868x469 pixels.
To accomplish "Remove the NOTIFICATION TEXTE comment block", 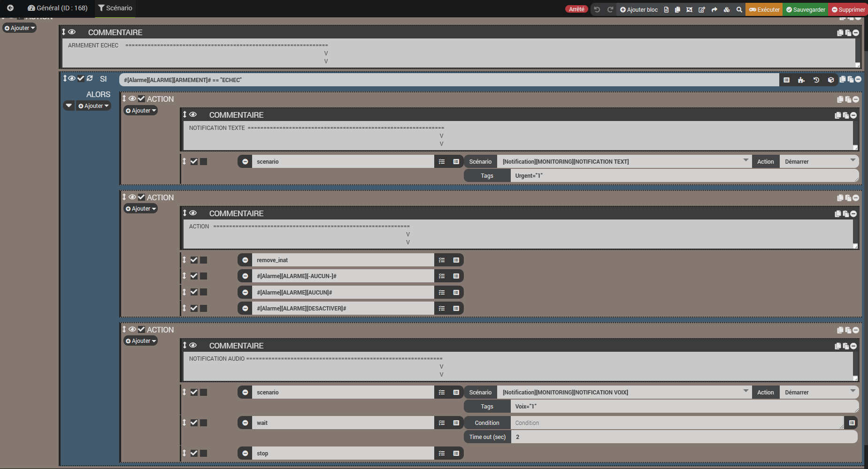I will coord(853,115).
